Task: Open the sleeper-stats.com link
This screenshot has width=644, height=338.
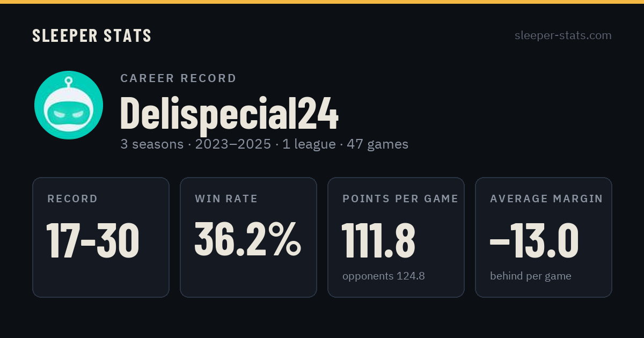Action: click(563, 35)
